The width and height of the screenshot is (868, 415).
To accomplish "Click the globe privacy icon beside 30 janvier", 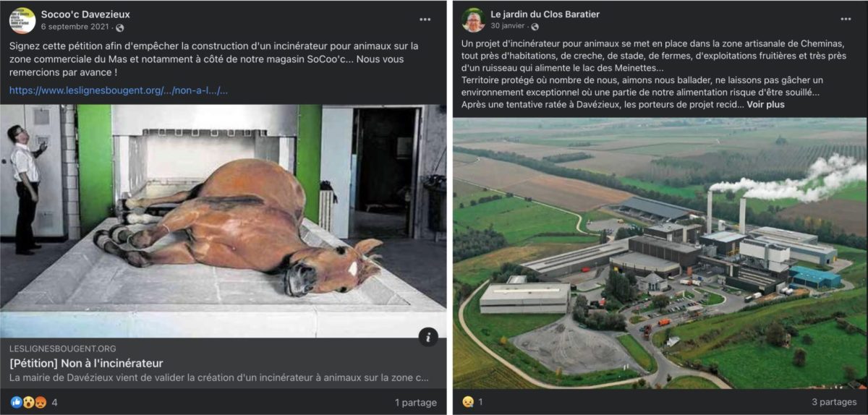I will pyautogui.click(x=535, y=27).
